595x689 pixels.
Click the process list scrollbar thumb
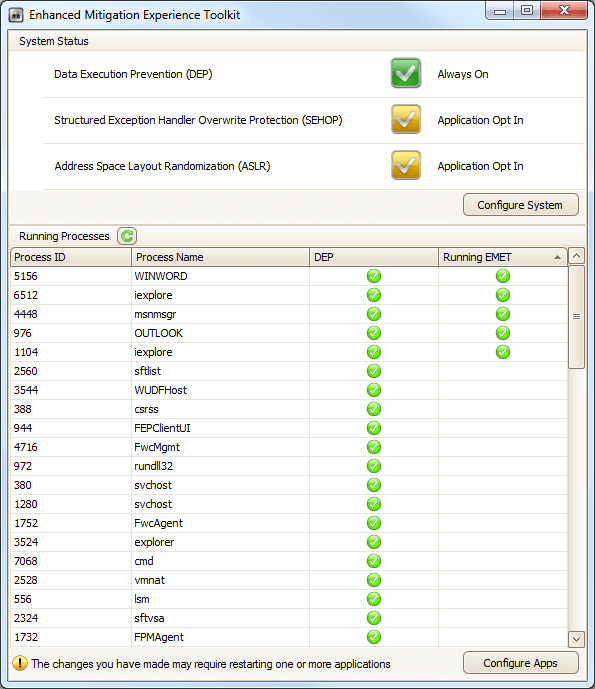point(577,317)
